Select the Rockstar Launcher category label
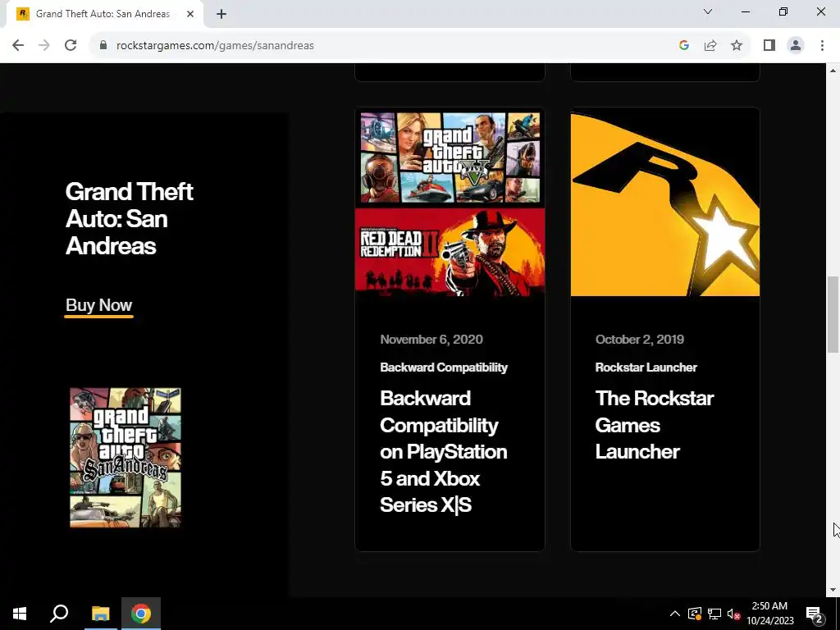 pyautogui.click(x=646, y=367)
